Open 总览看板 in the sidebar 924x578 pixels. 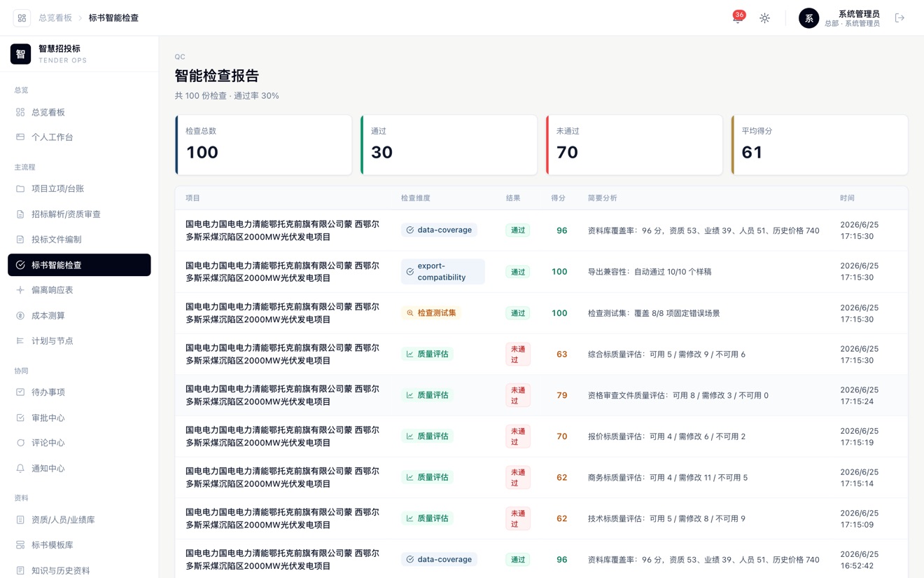79,112
